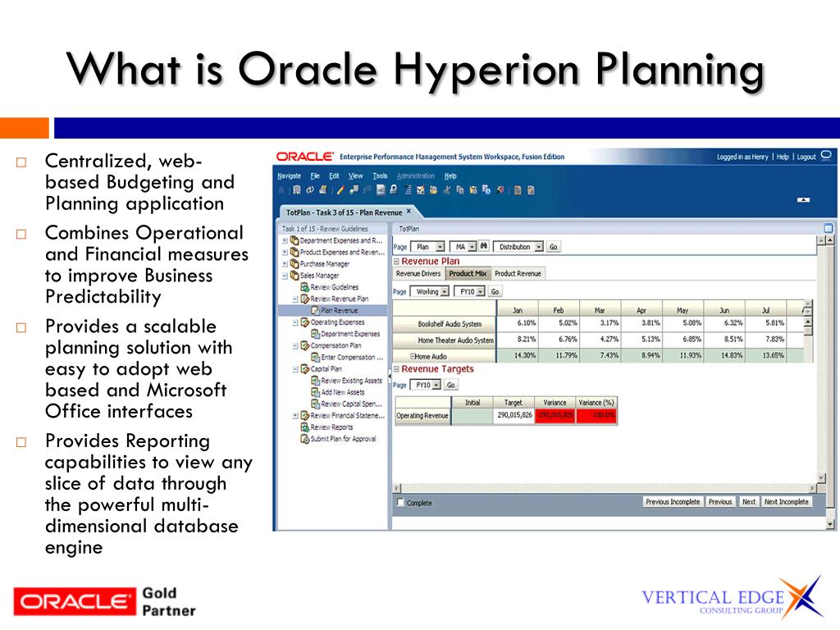Viewport: 840px width, 630px height.
Task: Click the Add New Assets form icon
Action: 316,392
